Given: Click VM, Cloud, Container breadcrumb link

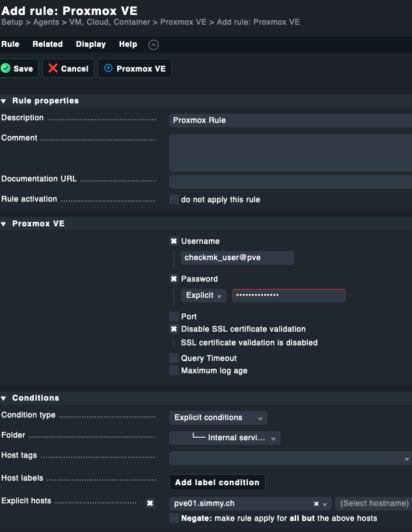Looking at the screenshot, I should point(110,22).
